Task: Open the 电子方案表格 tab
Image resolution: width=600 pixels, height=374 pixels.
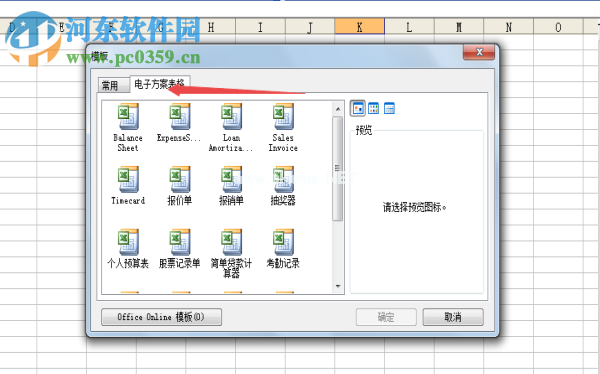Action: click(x=160, y=84)
